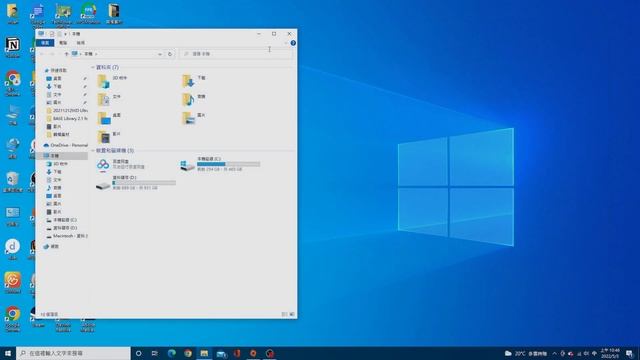Click the Explorer search box
Screen dimensions: 640x360
[x=236, y=54]
